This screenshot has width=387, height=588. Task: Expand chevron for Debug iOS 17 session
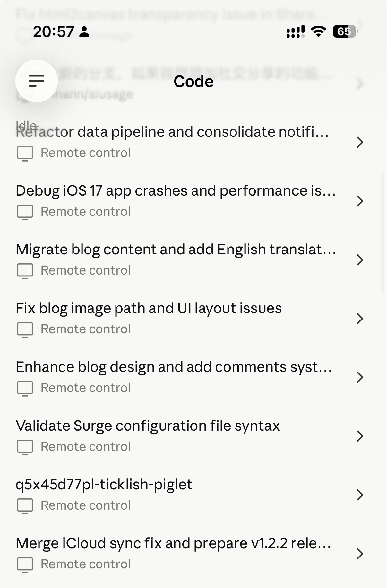(360, 201)
